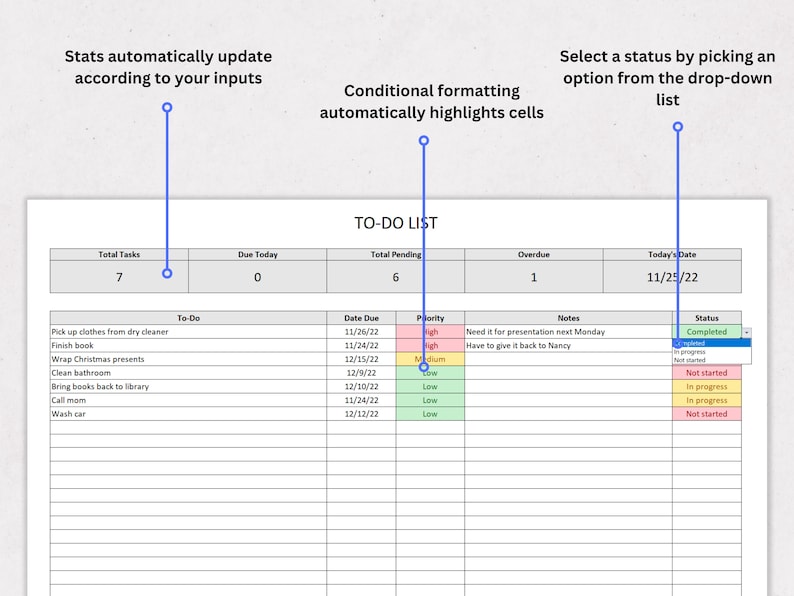Select the 'Status' column header
Image resolution: width=794 pixels, height=596 pixels.
tap(707, 318)
